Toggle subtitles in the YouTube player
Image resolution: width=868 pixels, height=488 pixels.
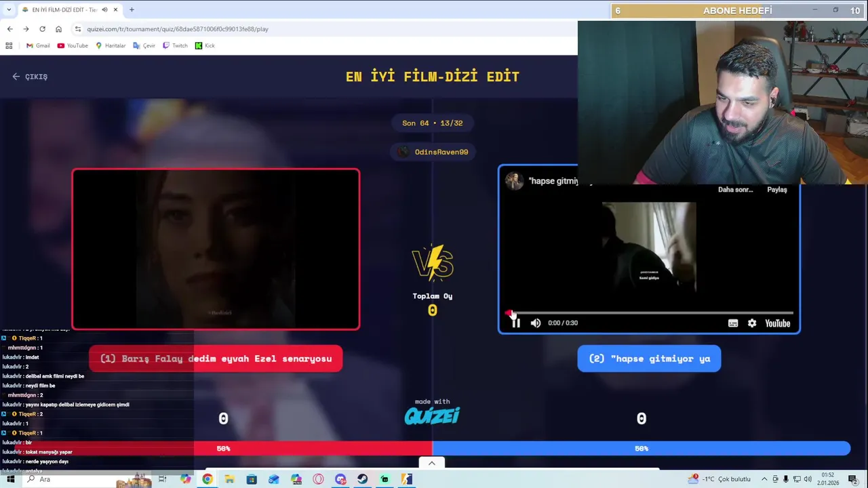pyautogui.click(x=733, y=323)
